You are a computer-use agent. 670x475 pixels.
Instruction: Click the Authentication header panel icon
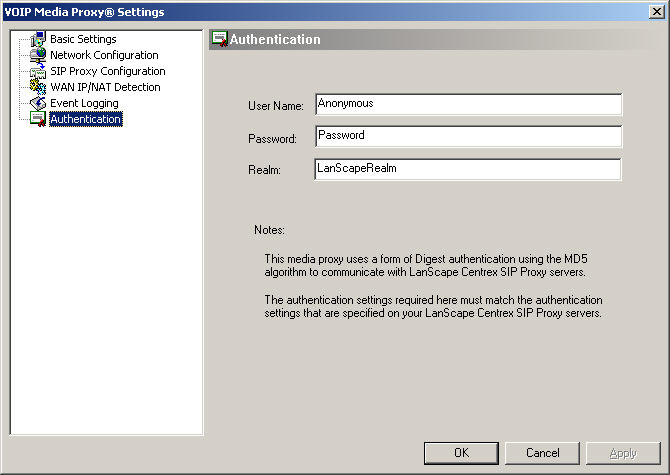pyautogui.click(x=220, y=39)
